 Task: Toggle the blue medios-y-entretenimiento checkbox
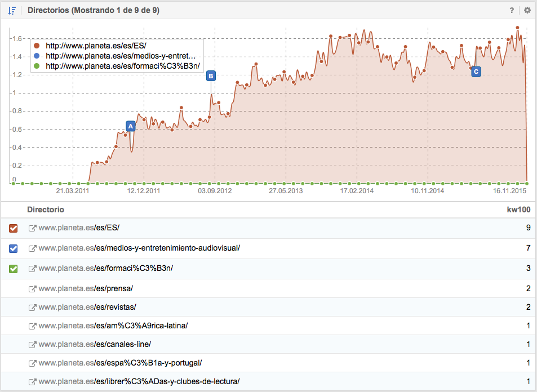point(14,248)
